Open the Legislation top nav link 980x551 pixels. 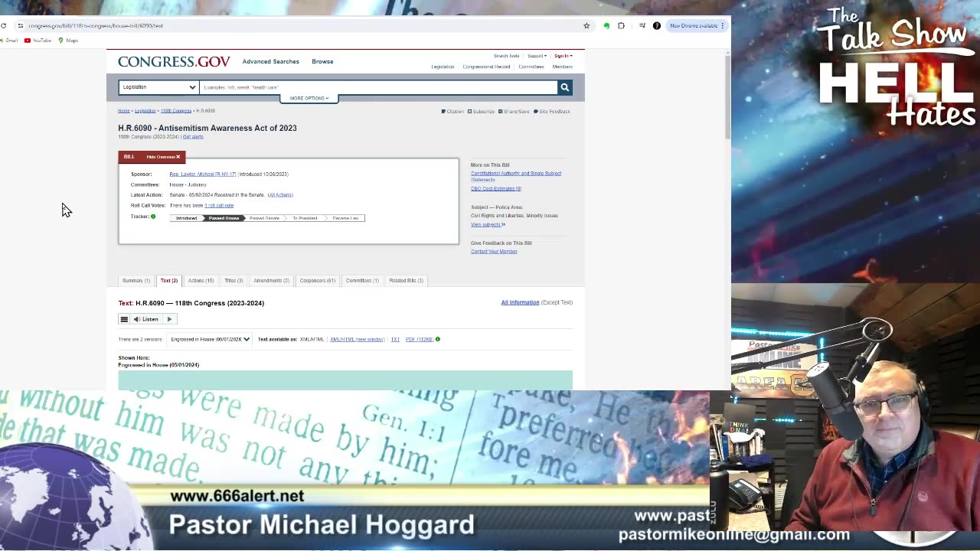point(443,67)
